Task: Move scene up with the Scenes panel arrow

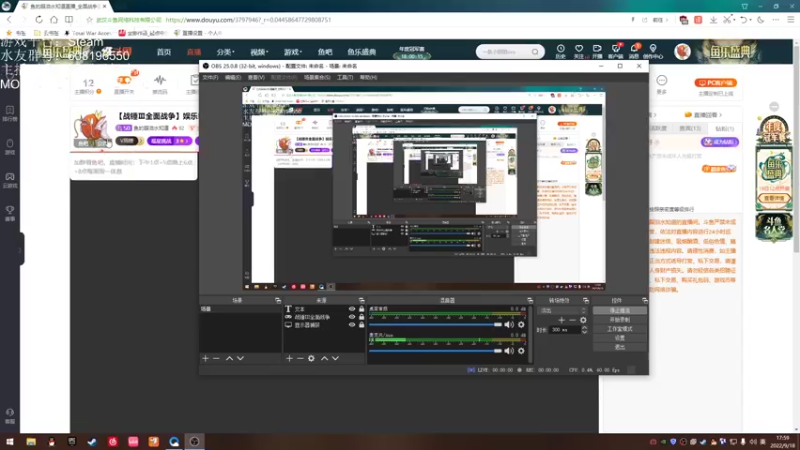Action: click(x=229, y=359)
